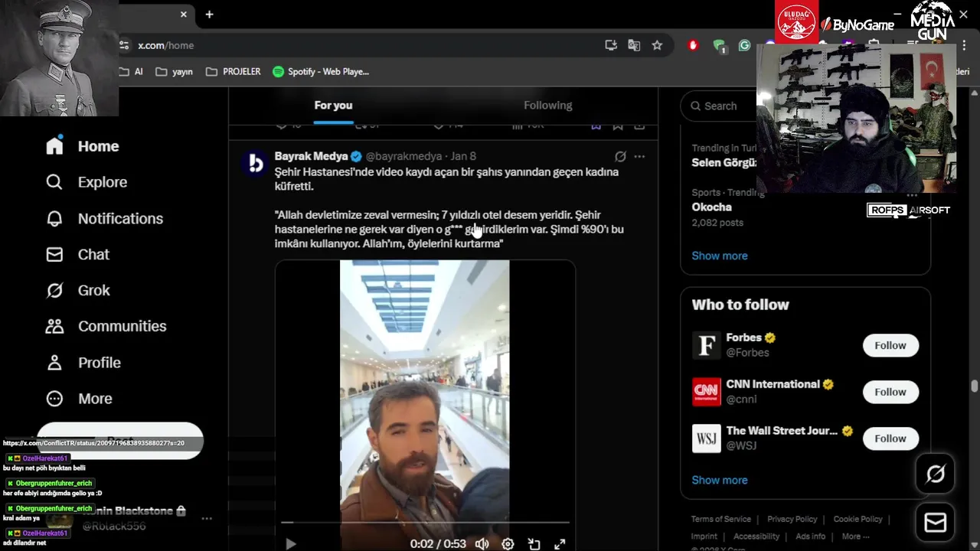Open the account menu dots beside Blackstone
The image size is (980, 551).
(x=207, y=518)
